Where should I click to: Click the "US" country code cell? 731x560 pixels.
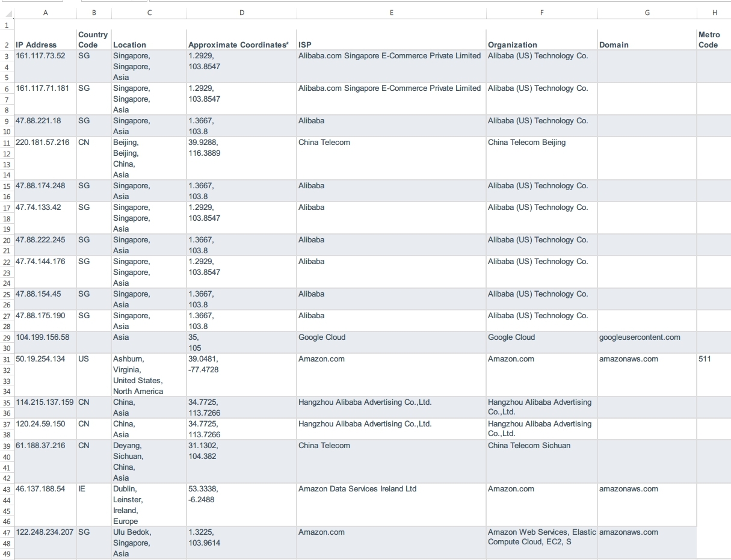point(94,375)
